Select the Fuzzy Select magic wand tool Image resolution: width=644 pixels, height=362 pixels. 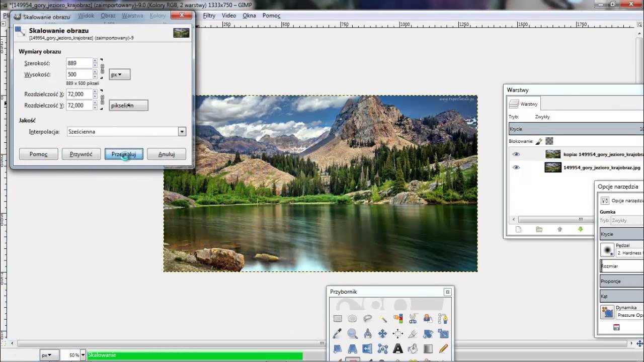[383, 318]
